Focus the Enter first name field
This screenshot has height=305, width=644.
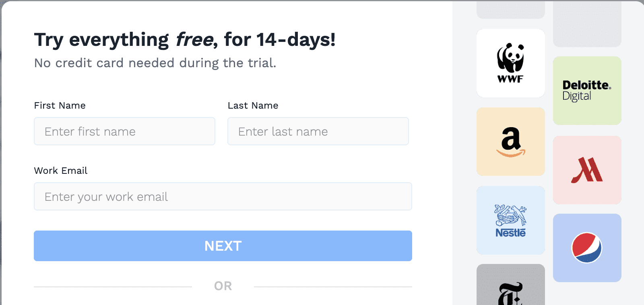coord(124,132)
